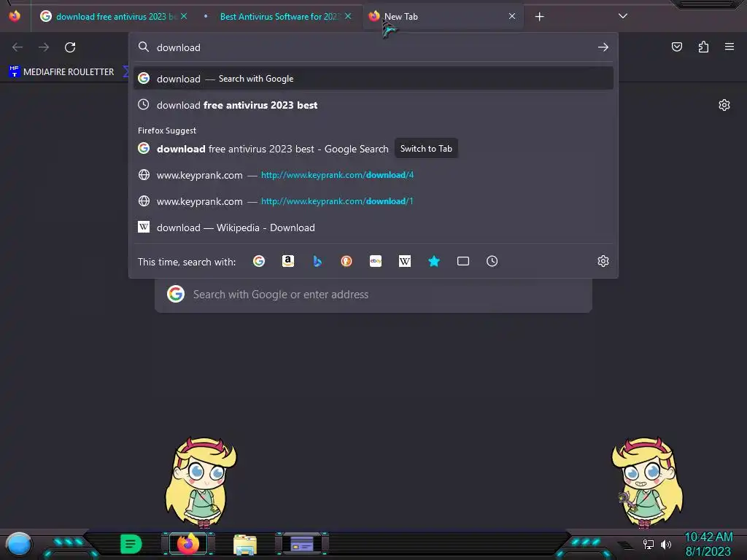This screenshot has width=747, height=560.
Task: Search this time with DuckDuckGo
Action: [x=347, y=261]
